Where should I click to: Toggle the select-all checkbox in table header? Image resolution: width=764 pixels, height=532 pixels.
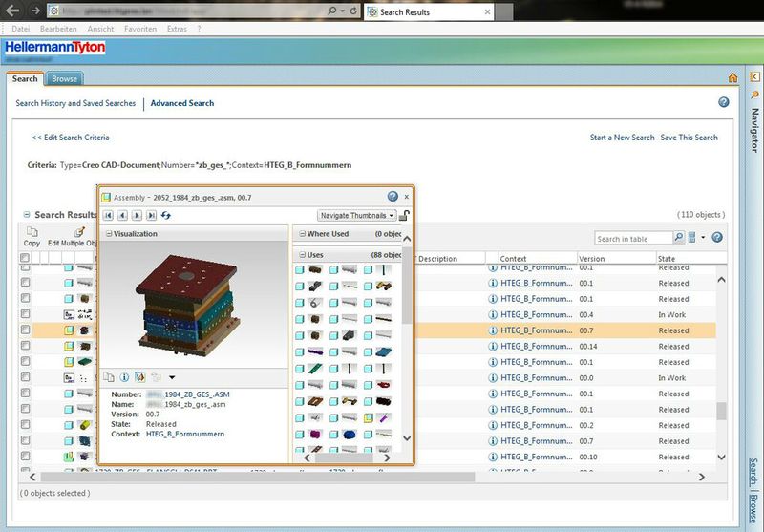(x=25, y=258)
